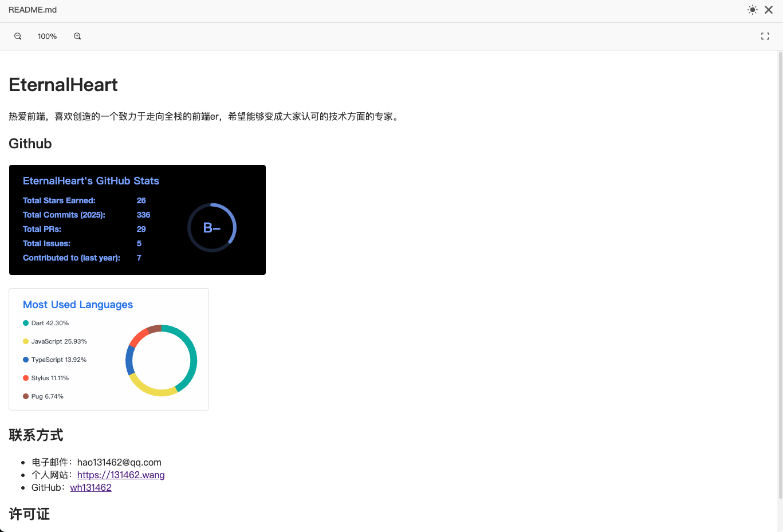783x532 pixels.
Task: Enter fullscreen with the expand icon
Action: click(765, 36)
